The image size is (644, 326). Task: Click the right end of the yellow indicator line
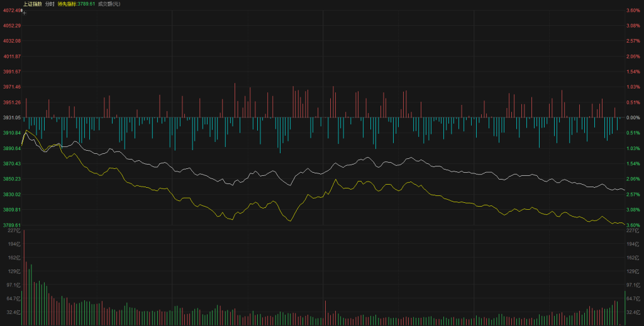[x=624, y=224]
